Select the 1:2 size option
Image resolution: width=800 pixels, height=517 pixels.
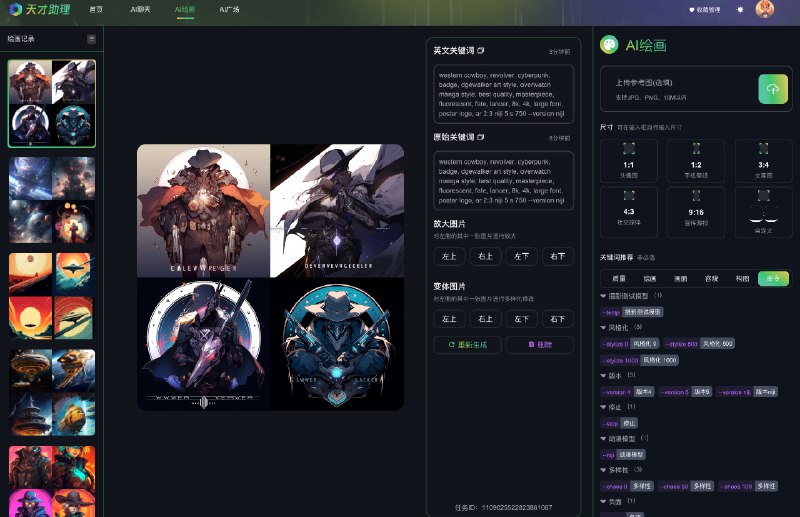point(696,161)
